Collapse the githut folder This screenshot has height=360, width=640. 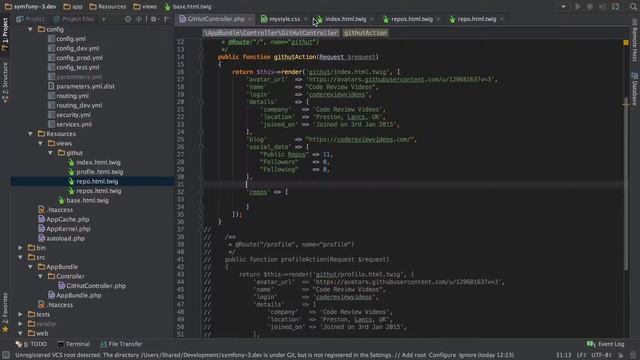(50, 153)
